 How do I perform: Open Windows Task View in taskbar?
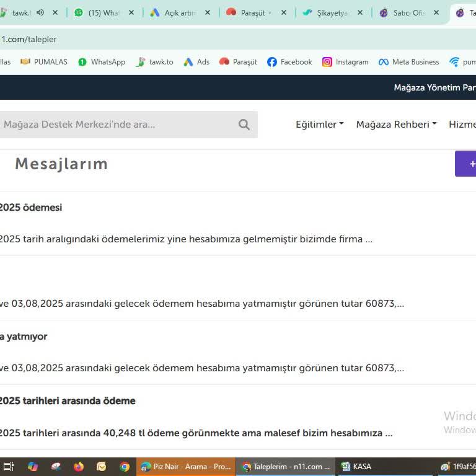(x=9, y=466)
